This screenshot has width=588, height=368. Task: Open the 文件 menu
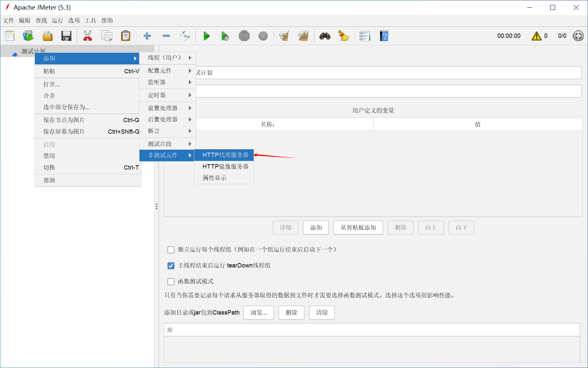click(x=9, y=21)
